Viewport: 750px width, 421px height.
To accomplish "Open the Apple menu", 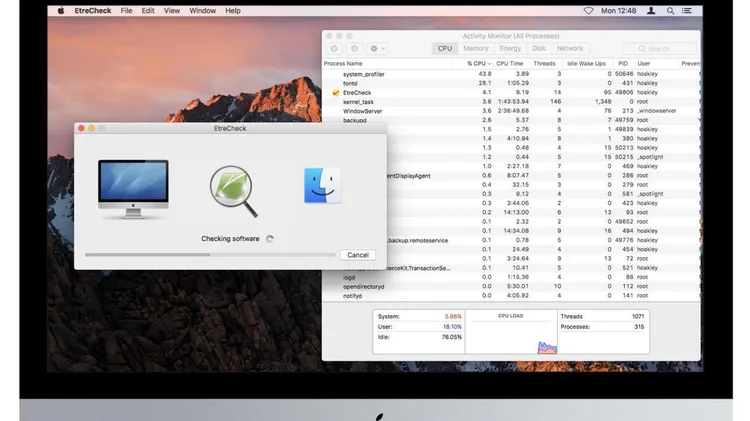I will pos(61,11).
